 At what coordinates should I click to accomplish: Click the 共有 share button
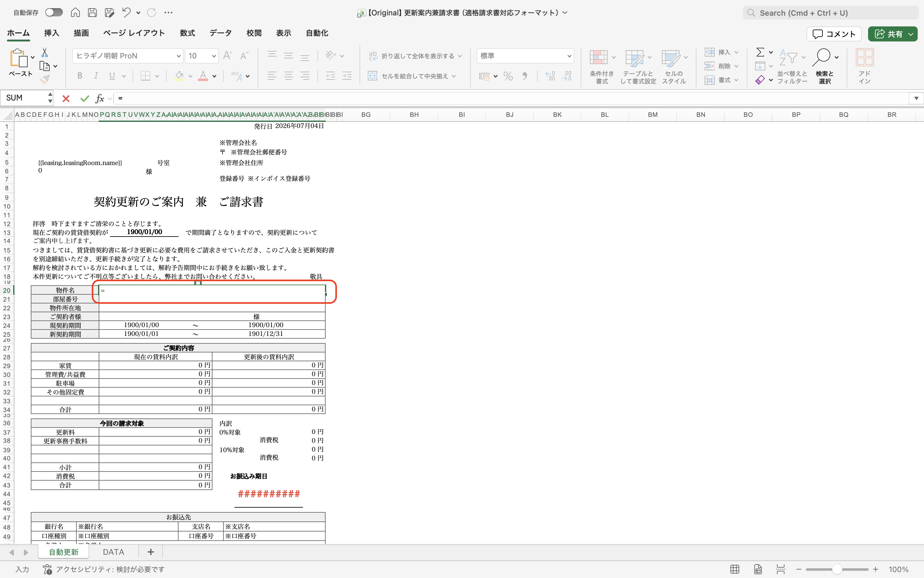click(892, 34)
